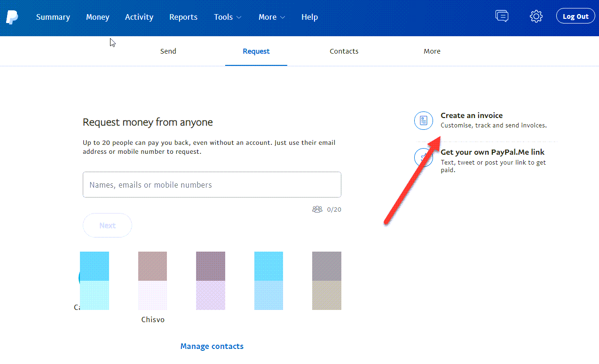Image resolution: width=599 pixels, height=364 pixels.
Task: Switch to the Send tab
Action: click(168, 51)
